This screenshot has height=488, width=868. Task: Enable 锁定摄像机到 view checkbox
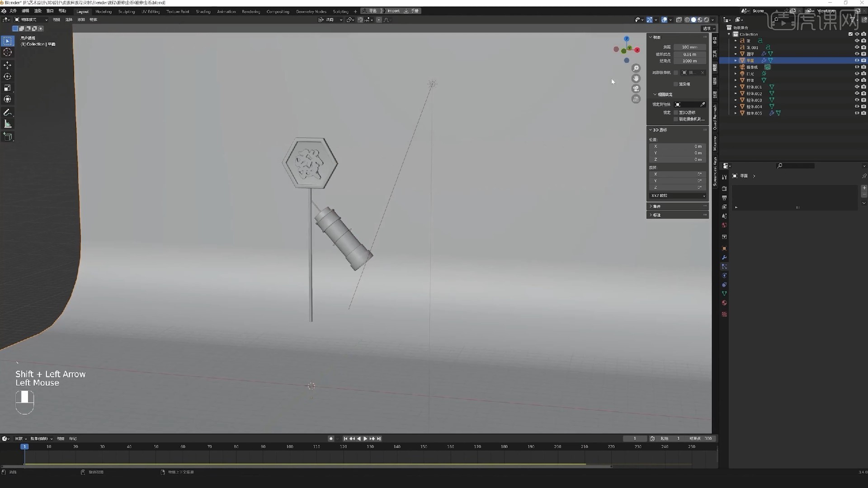tap(676, 119)
